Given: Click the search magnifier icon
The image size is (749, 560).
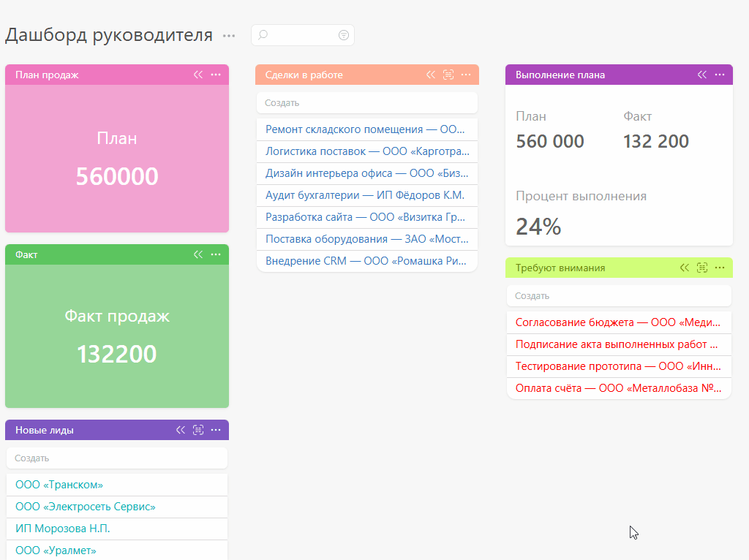Looking at the screenshot, I should [x=263, y=35].
